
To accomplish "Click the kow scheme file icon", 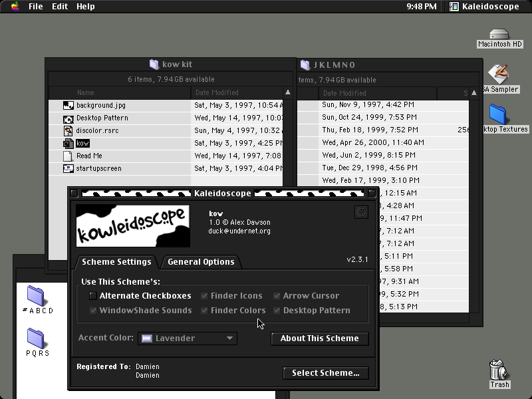I will pyautogui.click(x=68, y=143).
